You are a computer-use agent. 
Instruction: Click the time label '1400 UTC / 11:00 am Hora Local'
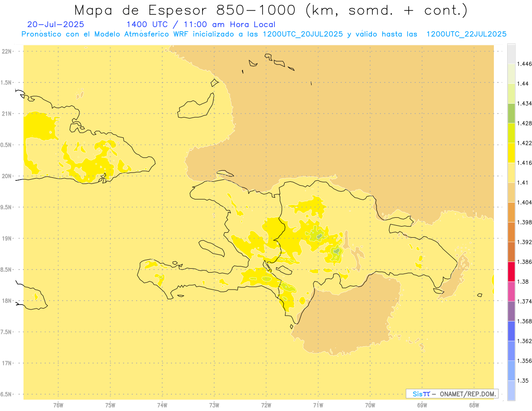201,24
